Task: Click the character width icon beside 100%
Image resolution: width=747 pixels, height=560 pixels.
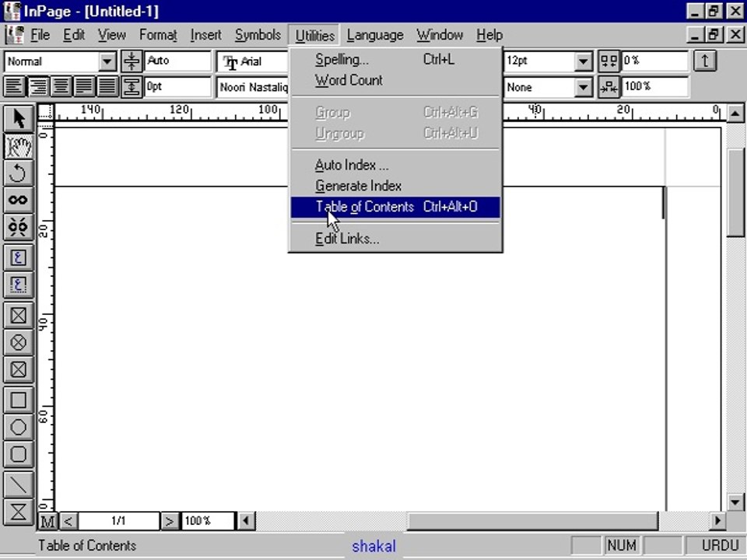Action: (608, 87)
